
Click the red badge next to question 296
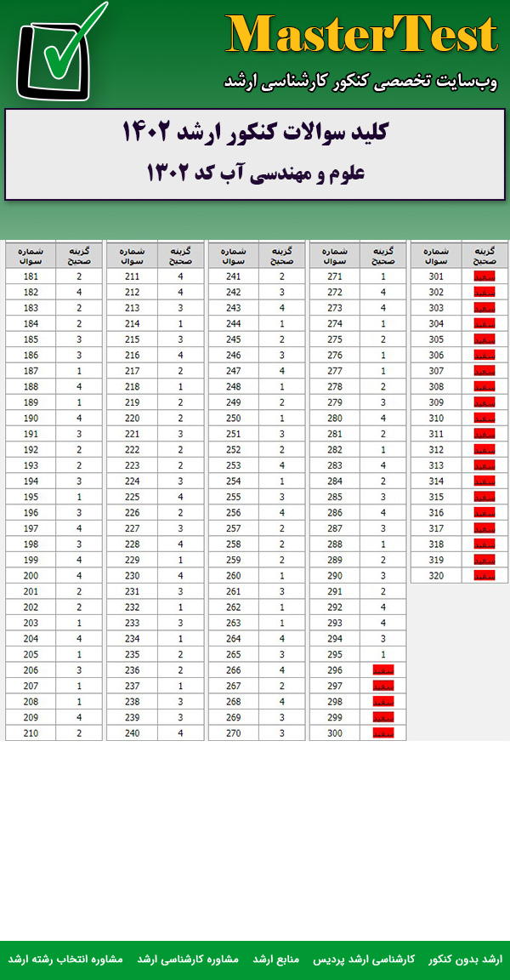pos(383,670)
